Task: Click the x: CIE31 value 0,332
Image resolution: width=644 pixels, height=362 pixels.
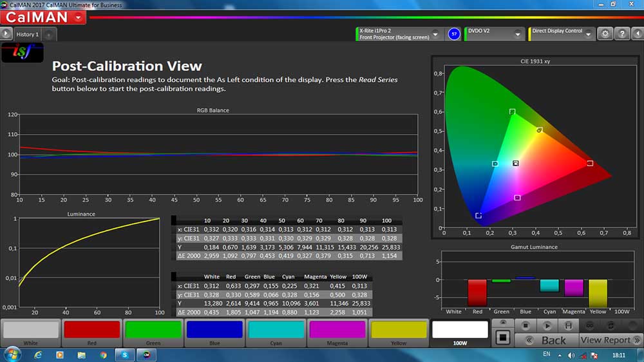Action: tap(211, 229)
